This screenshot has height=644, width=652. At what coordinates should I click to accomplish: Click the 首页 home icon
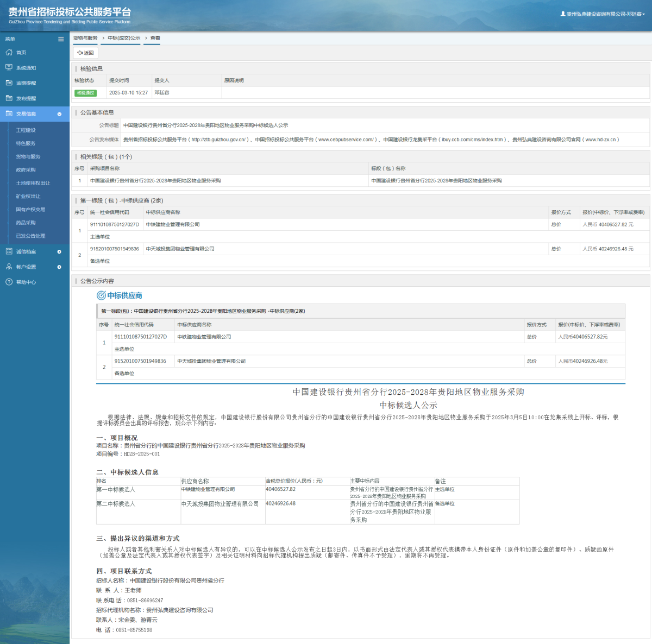(9, 53)
